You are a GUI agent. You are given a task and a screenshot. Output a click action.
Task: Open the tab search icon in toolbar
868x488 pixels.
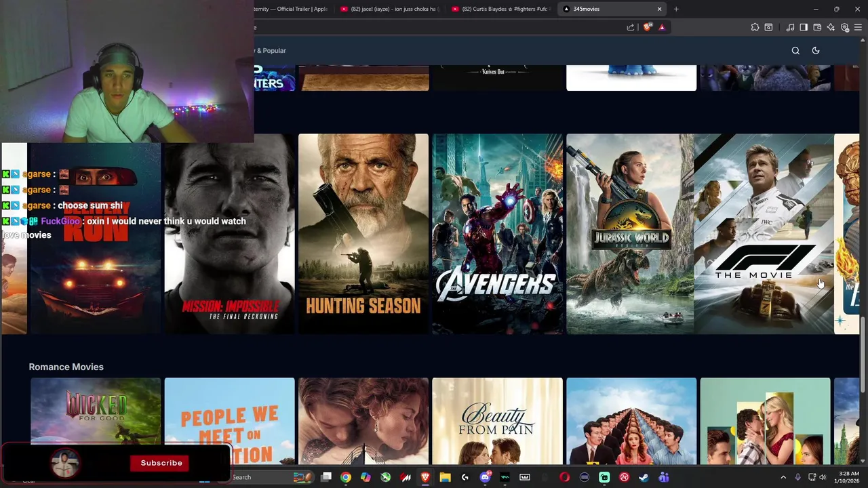click(768, 27)
